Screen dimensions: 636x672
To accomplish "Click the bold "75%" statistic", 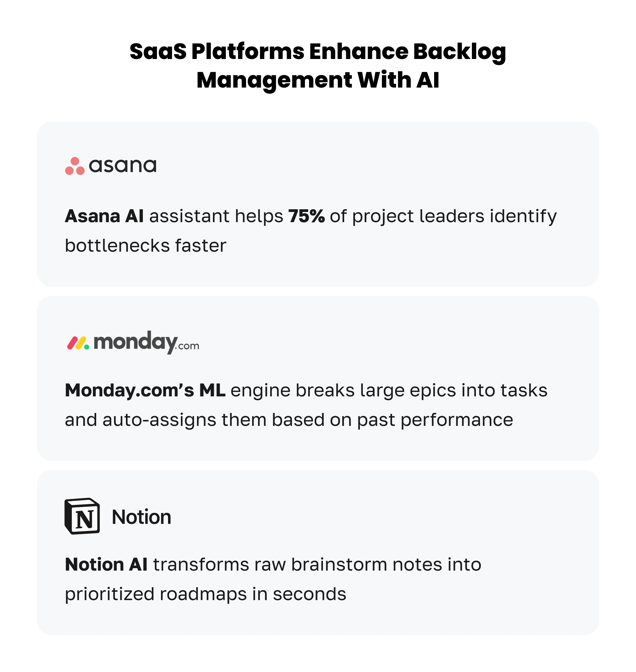I will pos(306,216).
